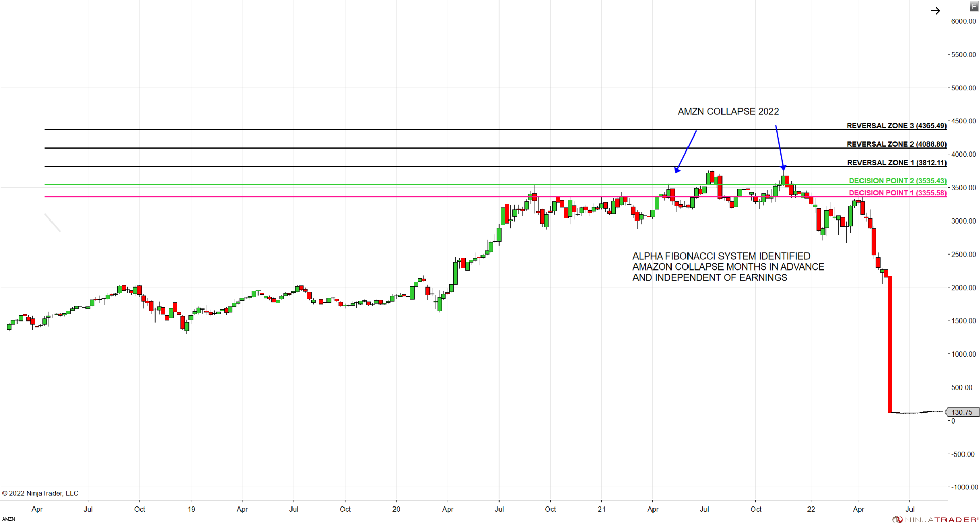Screen dimensions: 980x524
Task: Select the DECISION POINT 2 (3535.43) label
Action: pos(898,180)
